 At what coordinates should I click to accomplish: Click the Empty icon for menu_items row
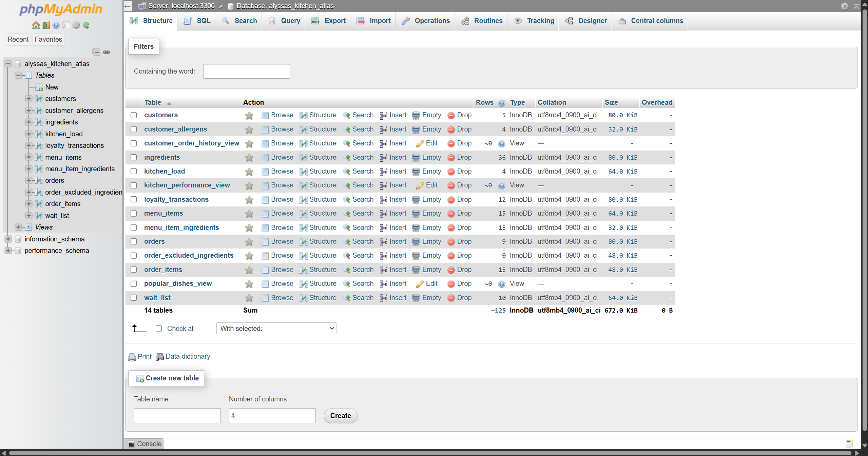416,214
